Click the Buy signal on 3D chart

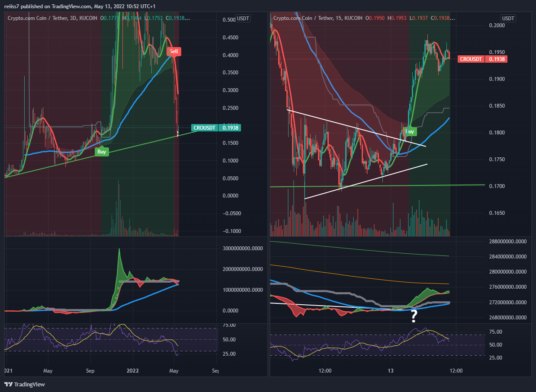(x=102, y=151)
